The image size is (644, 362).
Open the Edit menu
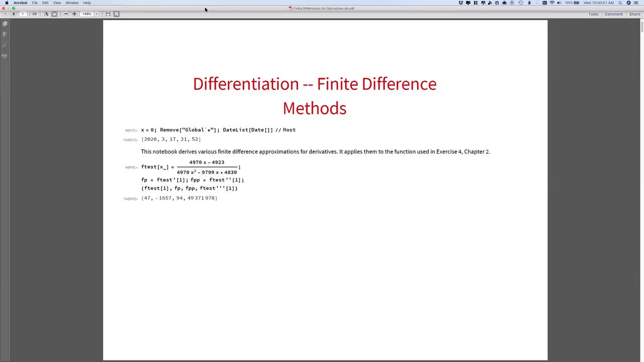(45, 3)
